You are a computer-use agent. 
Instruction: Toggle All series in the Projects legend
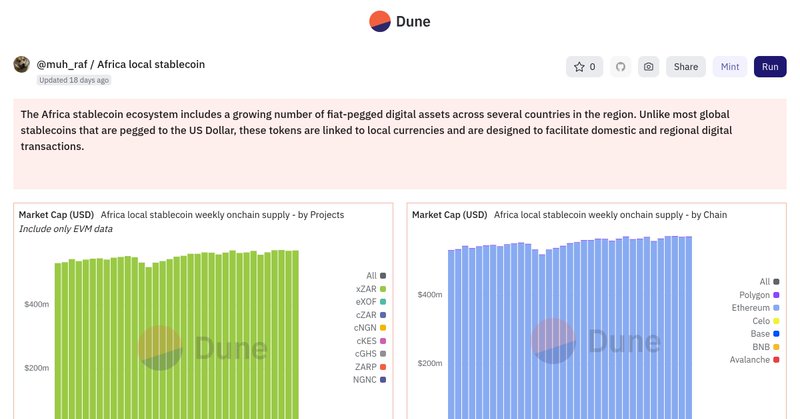click(x=376, y=276)
